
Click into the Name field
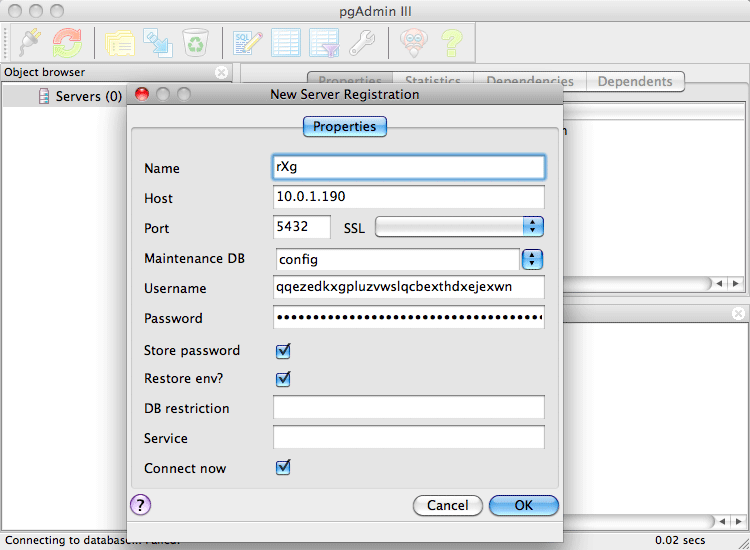pyautogui.click(x=408, y=167)
